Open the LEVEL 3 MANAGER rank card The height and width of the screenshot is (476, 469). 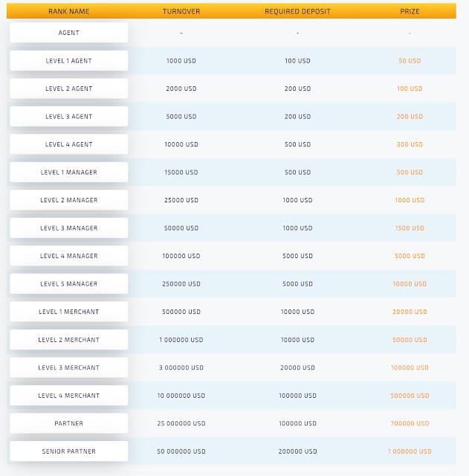[x=69, y=228]
